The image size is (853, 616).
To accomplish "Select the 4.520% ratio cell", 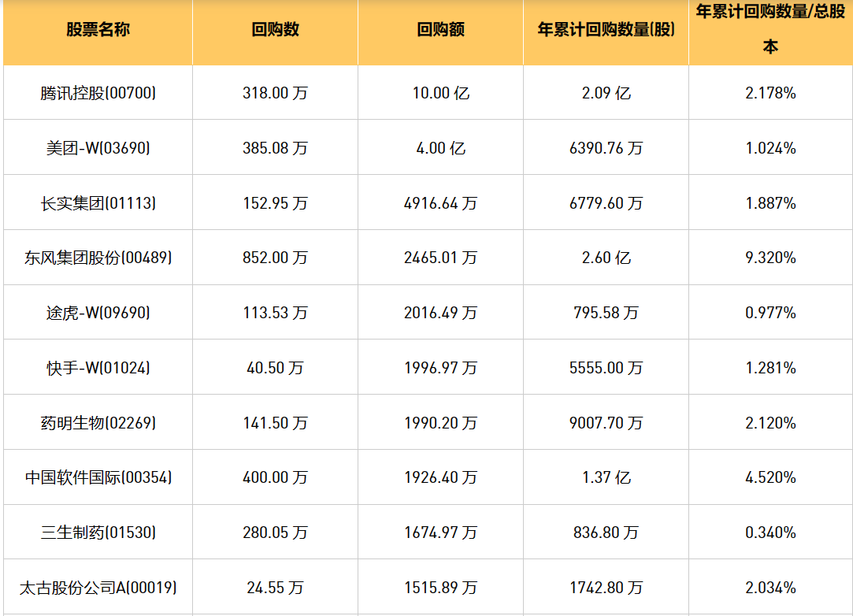I will [x=770, y=477].
